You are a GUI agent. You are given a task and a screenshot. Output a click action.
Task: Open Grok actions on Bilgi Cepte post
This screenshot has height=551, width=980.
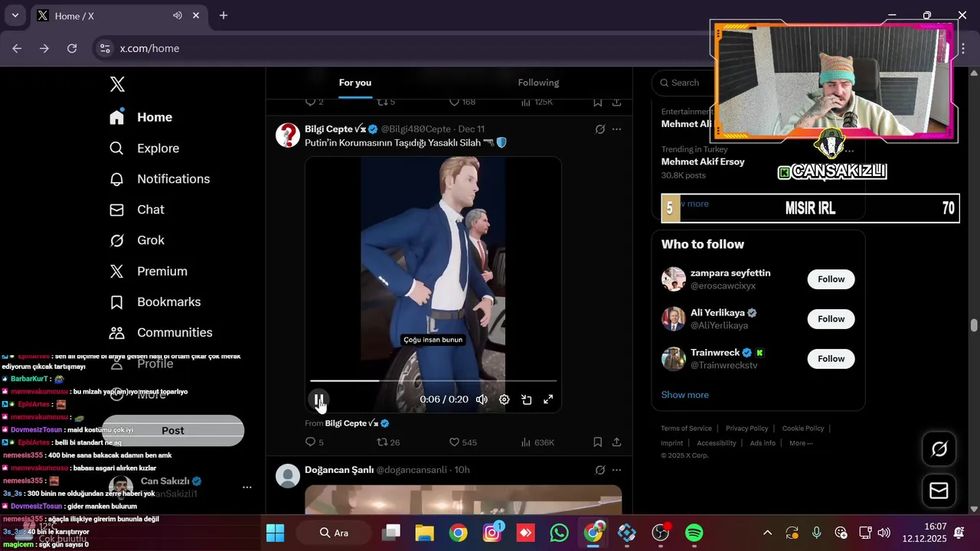pyautogui.click(x=600, y=129)
